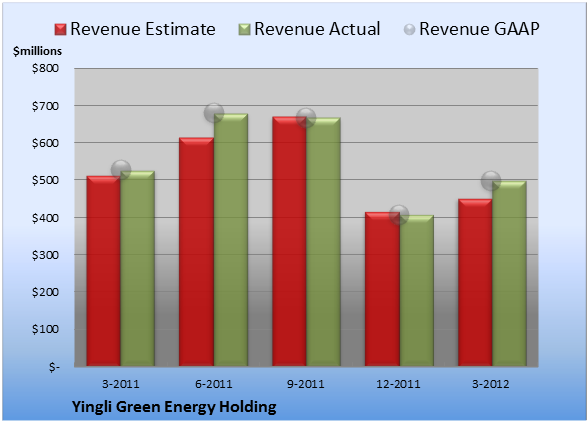Click the GAAP sphere marker for 3-2012
588x422 pixels.
point(491,181)
